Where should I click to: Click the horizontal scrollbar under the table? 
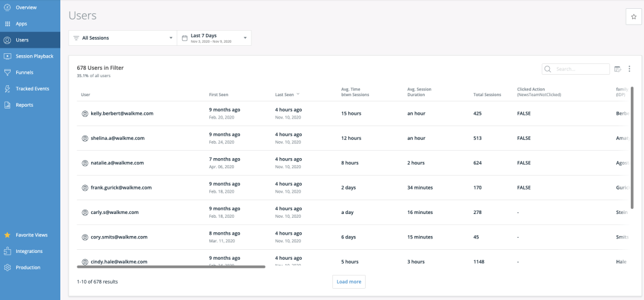[171, 267]
